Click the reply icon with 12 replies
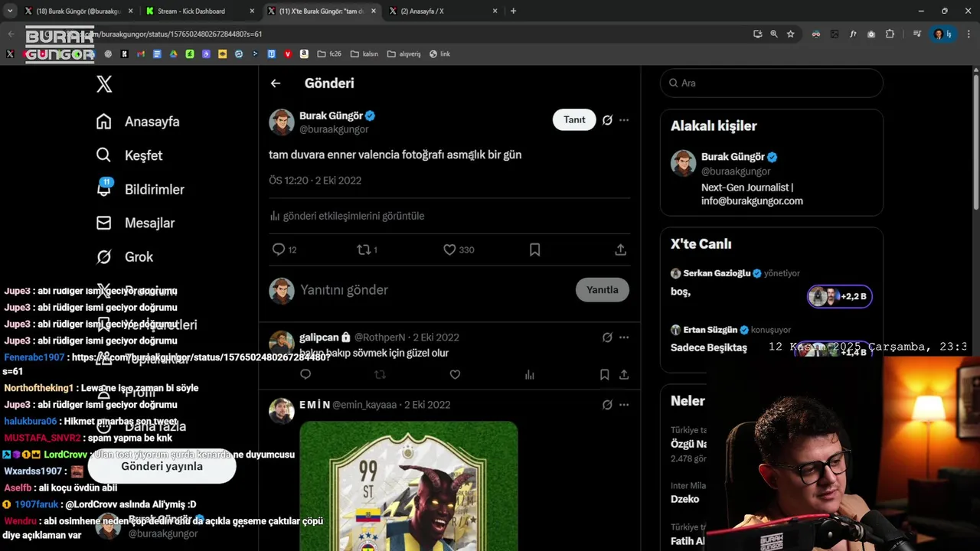The width and height of the screenshot is (980, 551). (279, 249)
